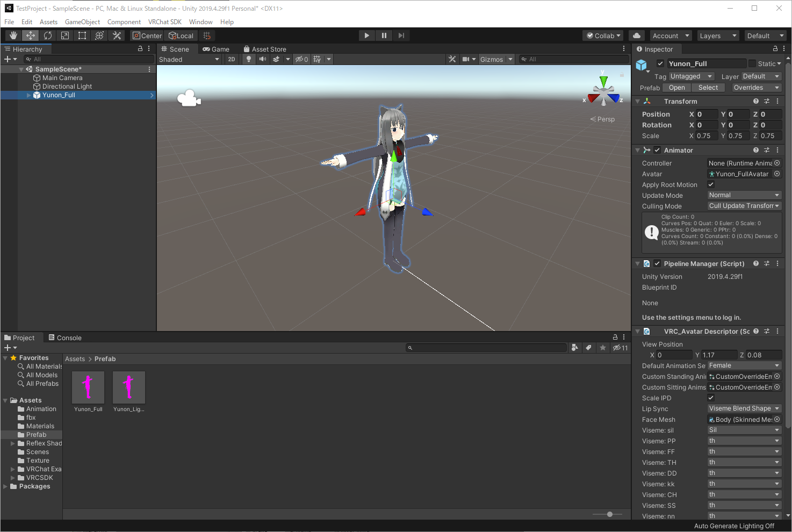The height and width of the screenshot is (532, 792).
Task: Switch to the Game tab
Action: click(x=216, y=49)
